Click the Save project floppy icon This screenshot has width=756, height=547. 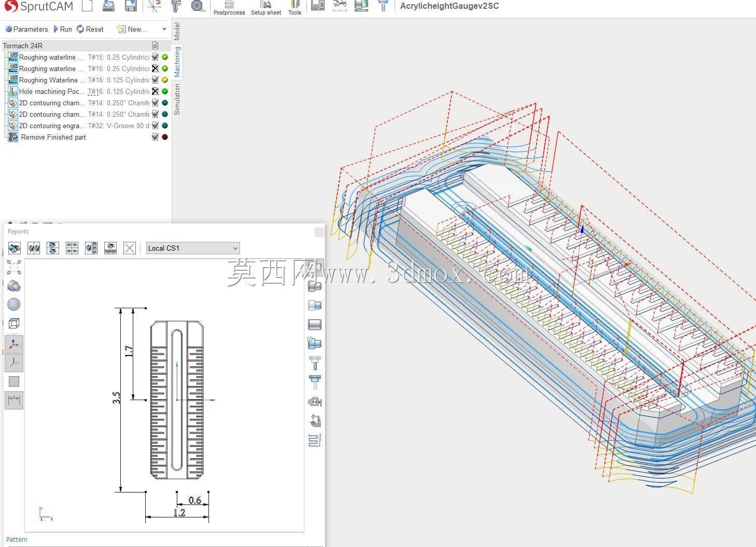[131, 6]
